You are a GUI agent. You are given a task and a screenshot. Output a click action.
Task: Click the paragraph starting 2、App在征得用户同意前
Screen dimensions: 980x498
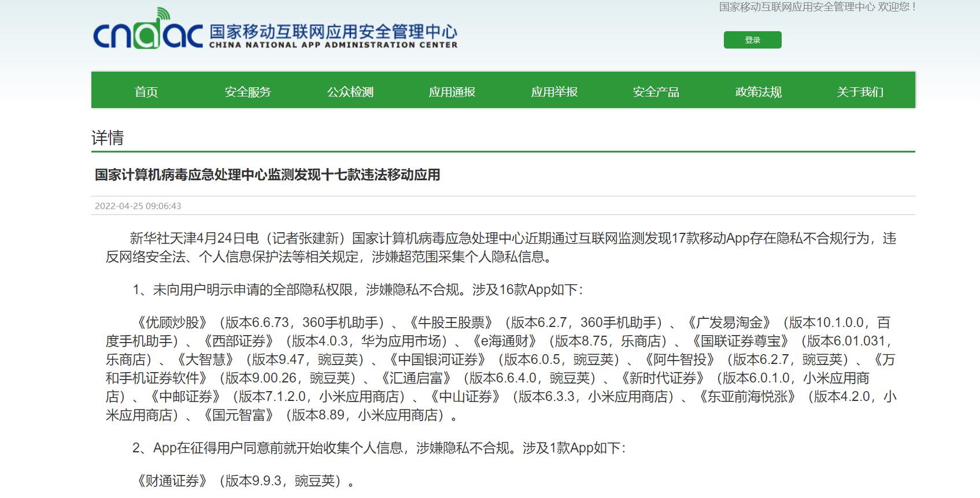pos(379,448)
